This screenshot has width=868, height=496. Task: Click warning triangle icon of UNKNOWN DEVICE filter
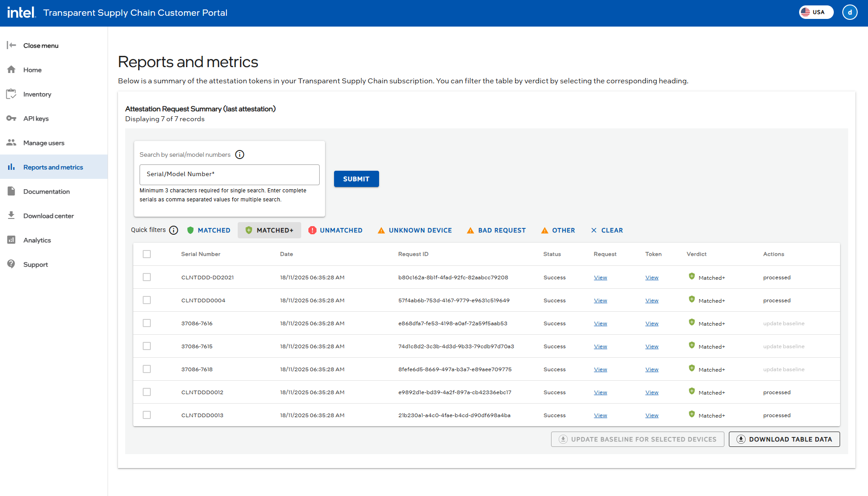click(381, 230)
